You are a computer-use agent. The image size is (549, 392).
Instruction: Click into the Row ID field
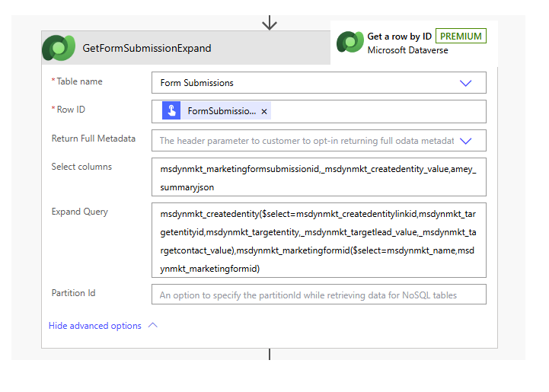pos(318,111)
